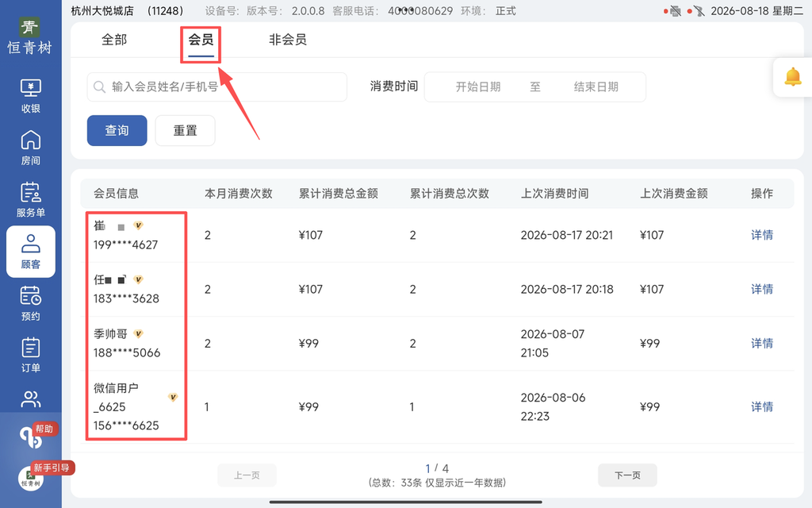This screenshot has width=812, height=508.
Task: Click store name 杭州大悦城店
Action: (102, 11)
